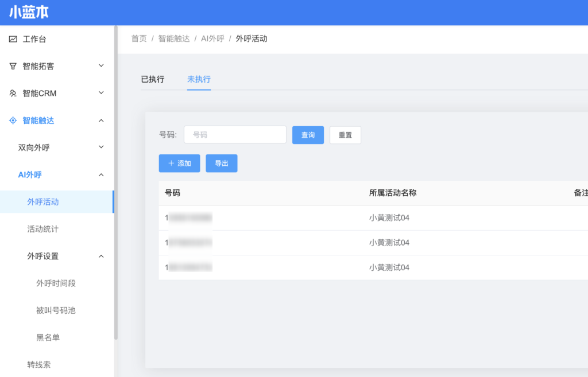
Task: Expand the 智能CRM submenu arrow
Action: (x=101, y=93)
